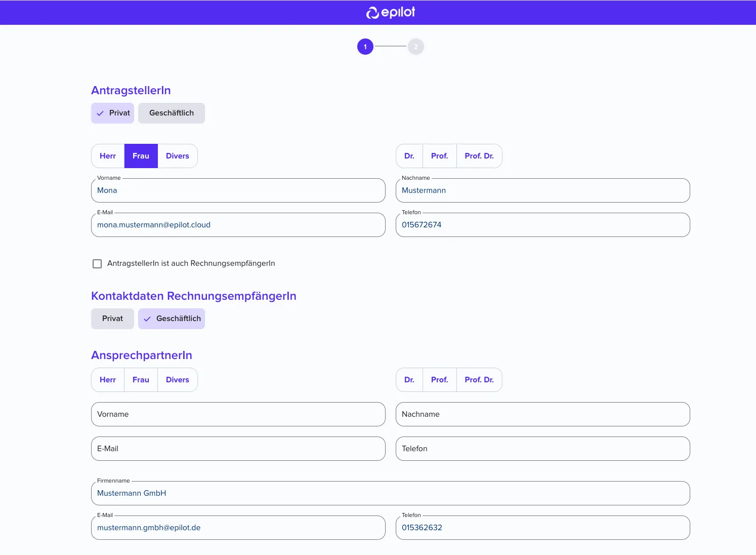Click the Vorname field containing Mona
Viewport: 756px width, 555px height.
point(238,190)
